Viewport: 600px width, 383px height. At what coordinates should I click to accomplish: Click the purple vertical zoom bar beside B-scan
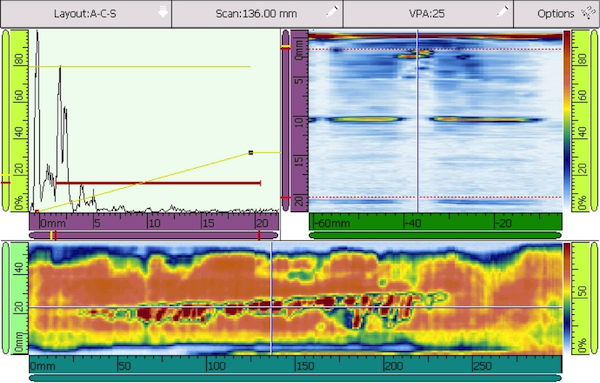[285, 121]
